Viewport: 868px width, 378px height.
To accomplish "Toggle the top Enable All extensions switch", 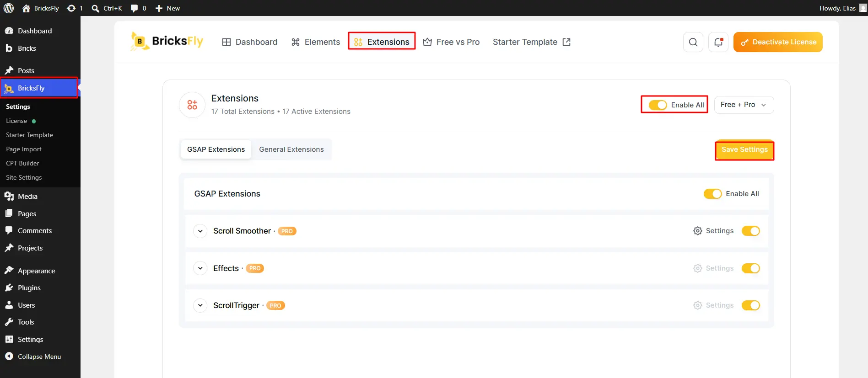I will click(x=658, y=105).
